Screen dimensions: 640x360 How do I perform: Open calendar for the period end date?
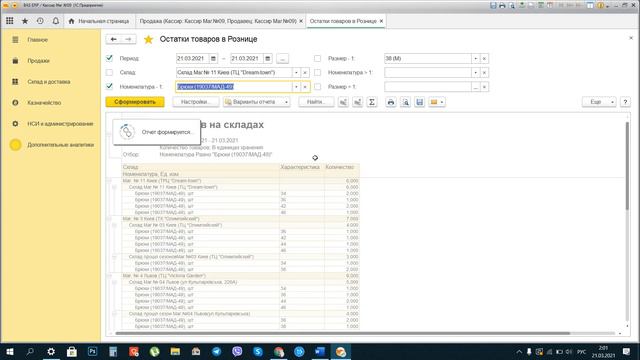point(267,58)
